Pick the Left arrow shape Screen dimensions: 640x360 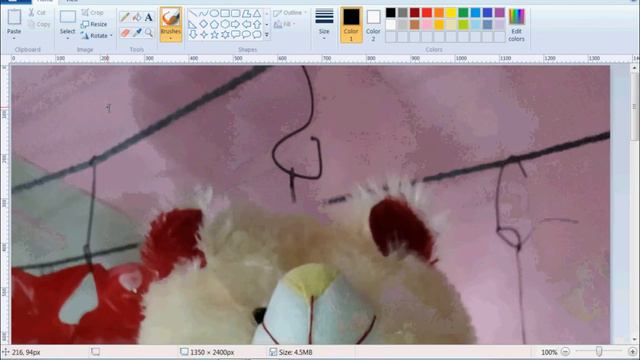pyautogui.click(x=246, y=24)
